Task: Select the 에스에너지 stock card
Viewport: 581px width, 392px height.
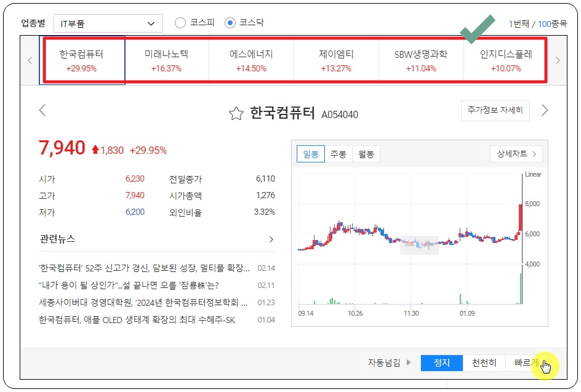Action: [x=251, y=60]
